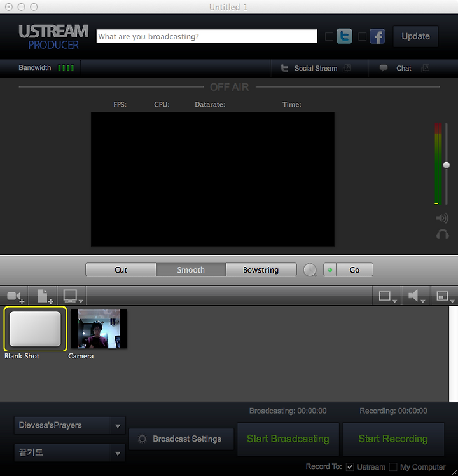This screenshot has width=458, height=476.
Task: Click the shot list vertical scrollbar
Action: click(453, 353)
